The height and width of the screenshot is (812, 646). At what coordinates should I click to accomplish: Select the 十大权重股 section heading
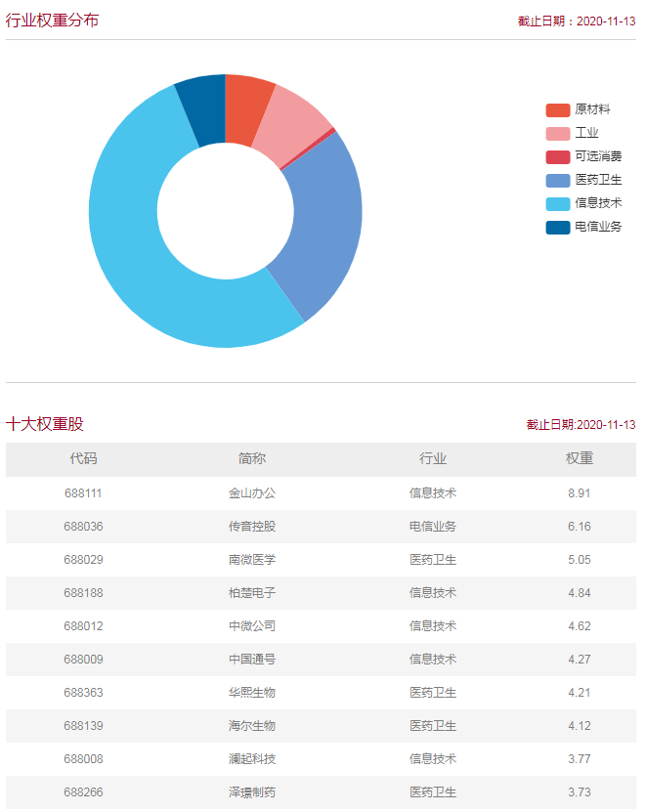coord(45,424)
